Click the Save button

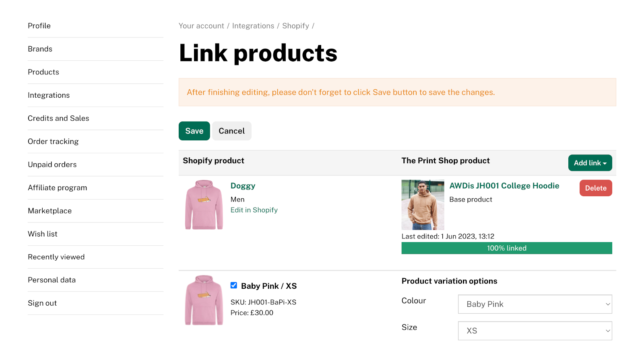[194, 131]
